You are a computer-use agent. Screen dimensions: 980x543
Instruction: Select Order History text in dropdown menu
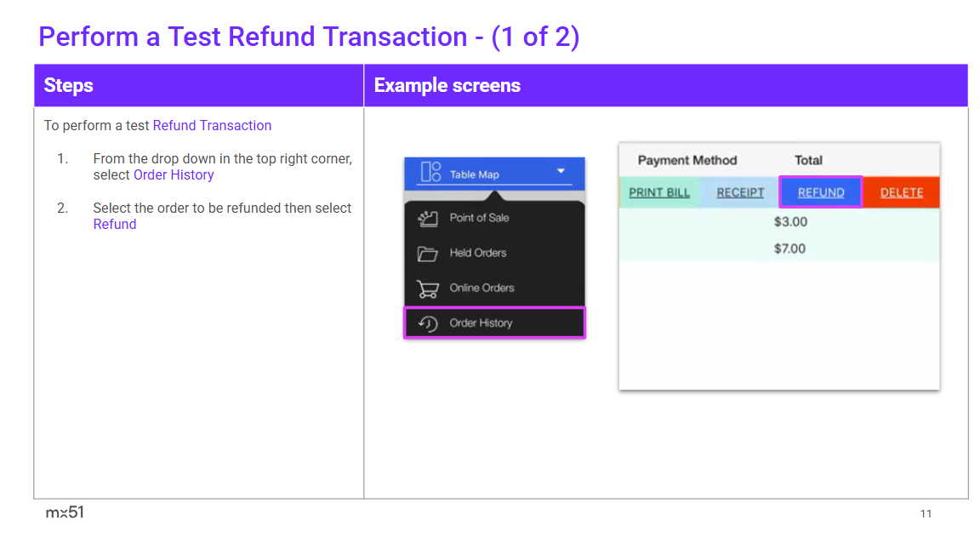481,323
